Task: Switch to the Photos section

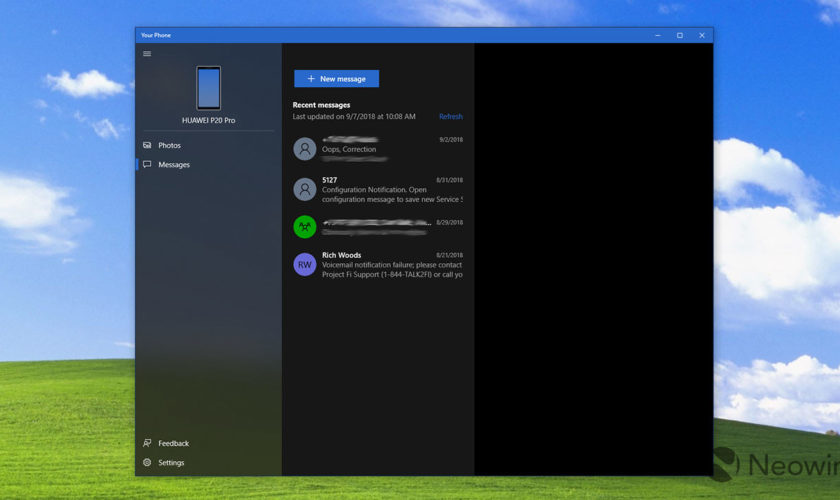Action: click(x=169, y=145)
